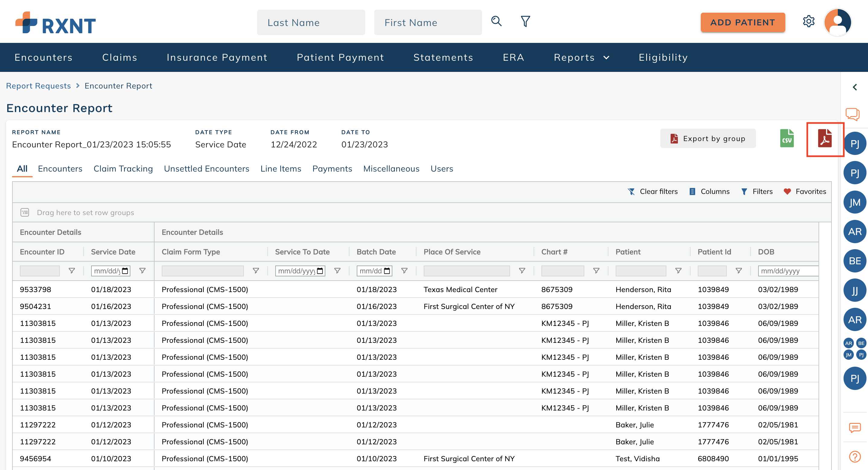
Task: Collapse the right sidebar with the chevron
Action: pos(855,87)
